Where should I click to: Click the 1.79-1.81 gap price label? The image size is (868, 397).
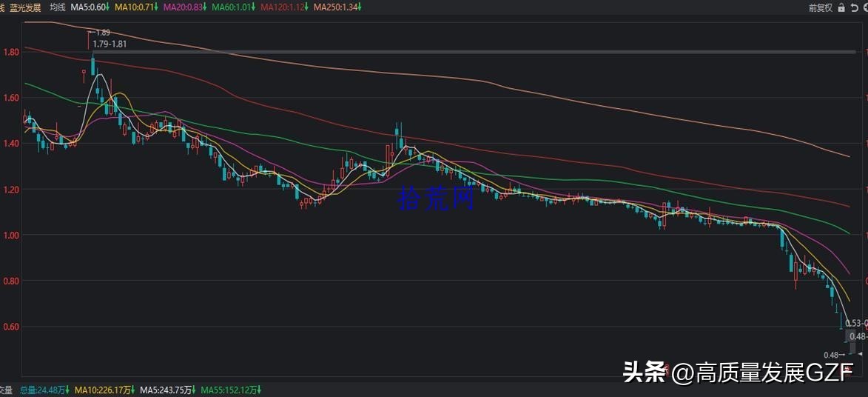pos(110,44)
